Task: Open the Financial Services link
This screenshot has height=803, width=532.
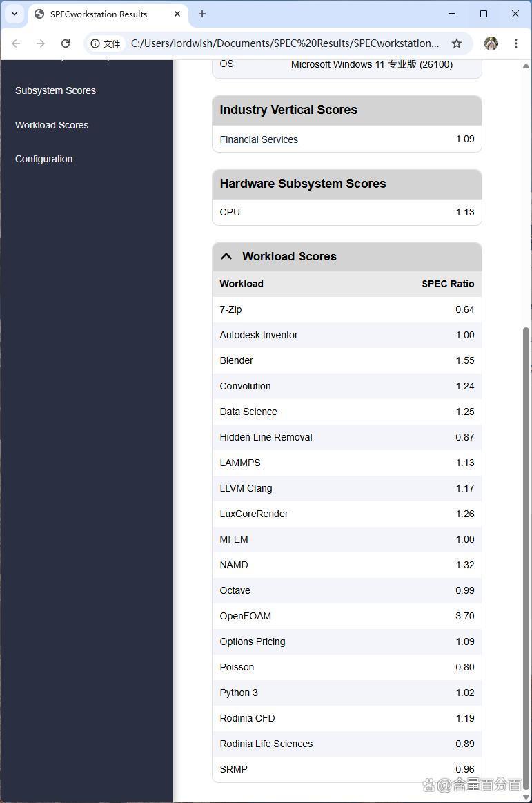Action: (x=259, y=139)
